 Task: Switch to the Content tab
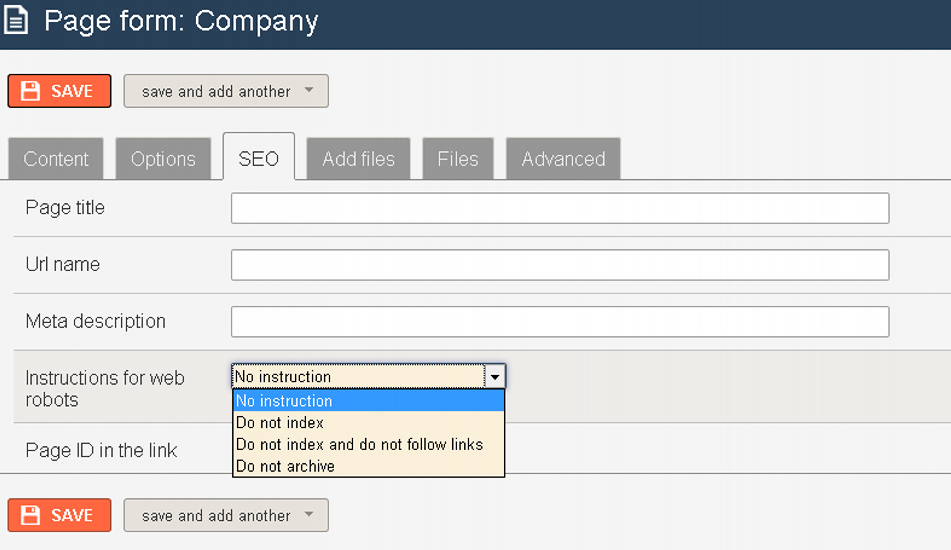click(56, 159)
